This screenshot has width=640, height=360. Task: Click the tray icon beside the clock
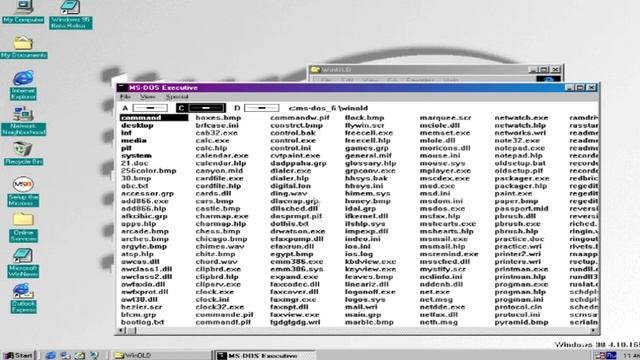(x=611, y=356)
